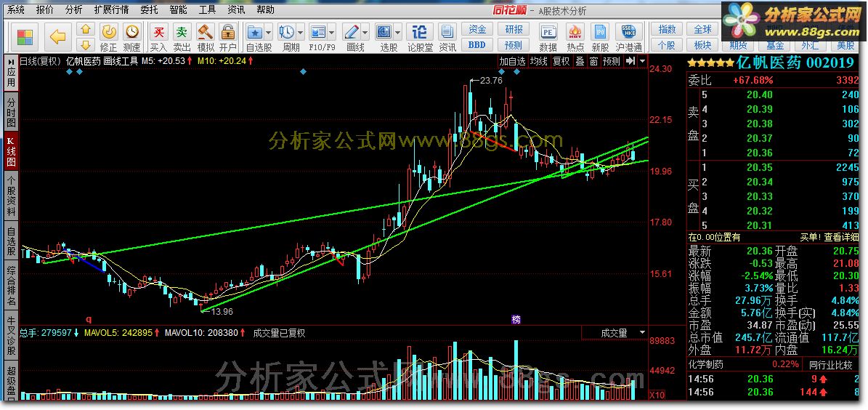
Task: Toggle 均线 moving averages on chart
Action: (538, 61)
